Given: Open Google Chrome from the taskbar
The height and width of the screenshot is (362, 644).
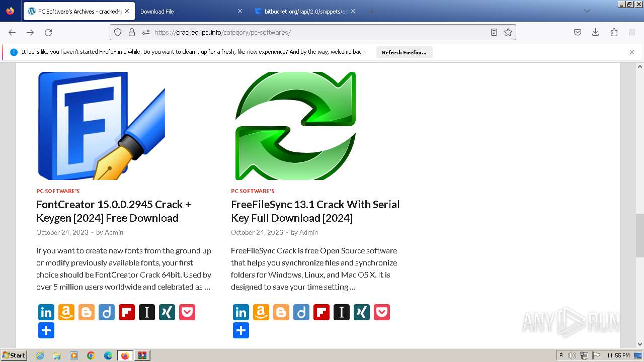Looking at the screenshot, I should [91, 355].
